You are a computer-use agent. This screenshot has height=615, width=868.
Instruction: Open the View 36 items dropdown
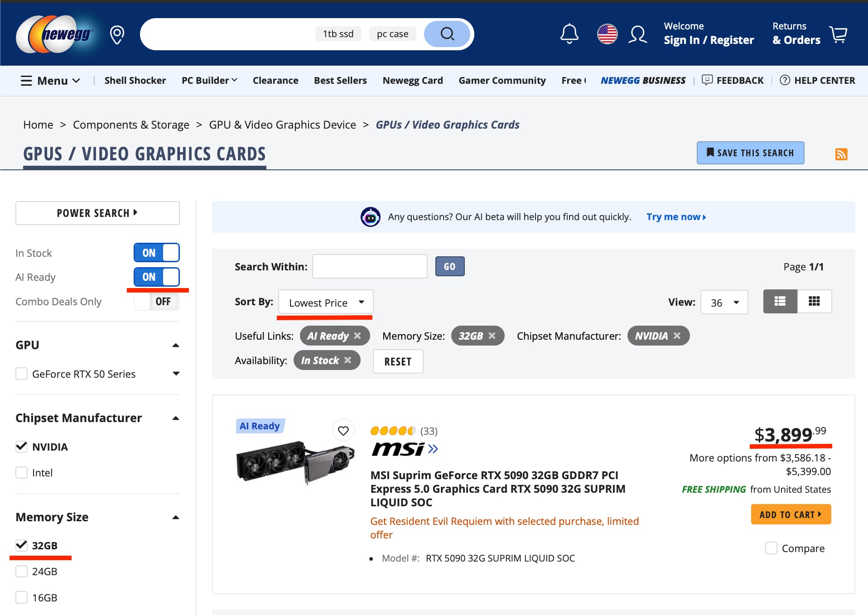(x=724, y=302)
